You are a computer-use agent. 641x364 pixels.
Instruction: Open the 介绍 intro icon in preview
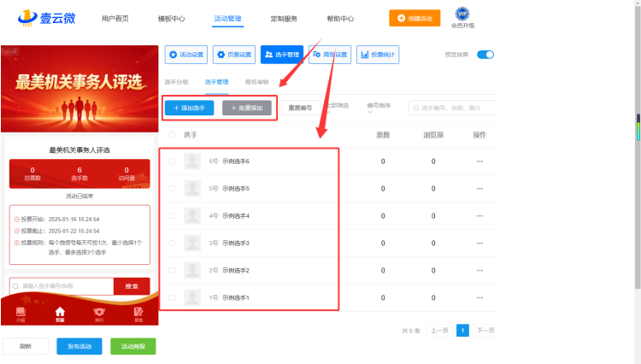21,314
